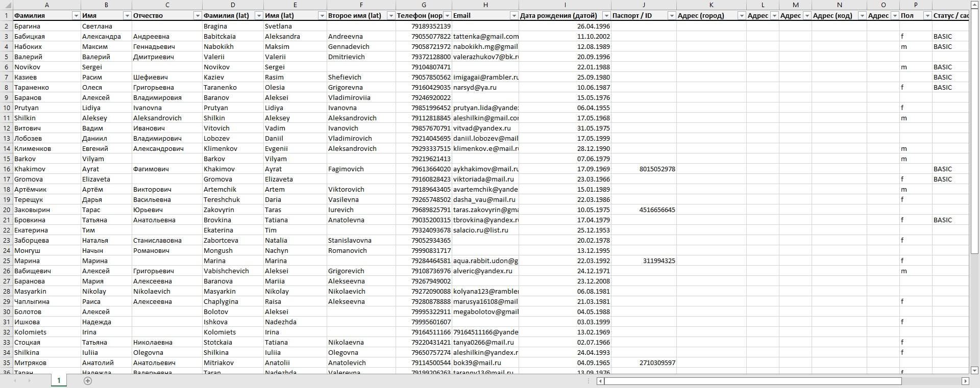Click the horizontal scrollbar right arrow

click(x=965, y=381)
